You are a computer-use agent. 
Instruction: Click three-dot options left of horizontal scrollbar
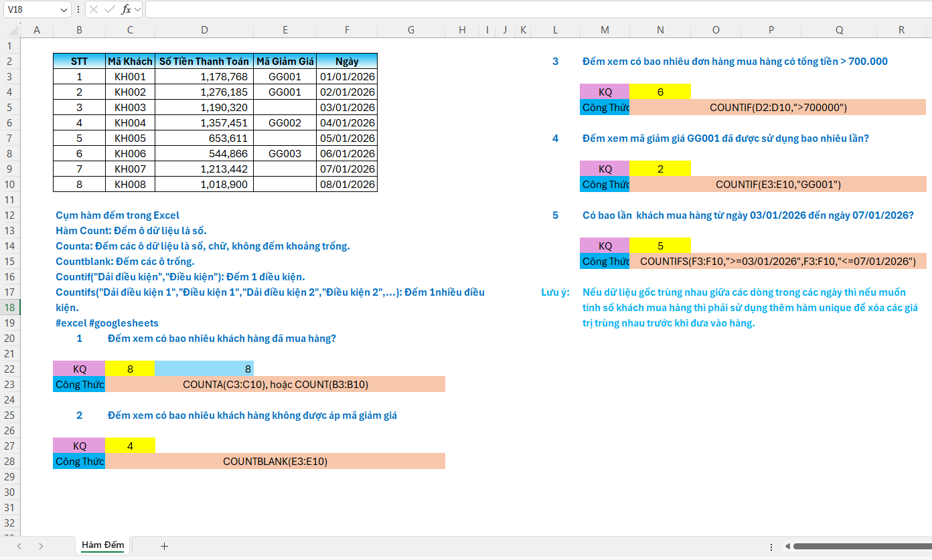coord(771,546)
